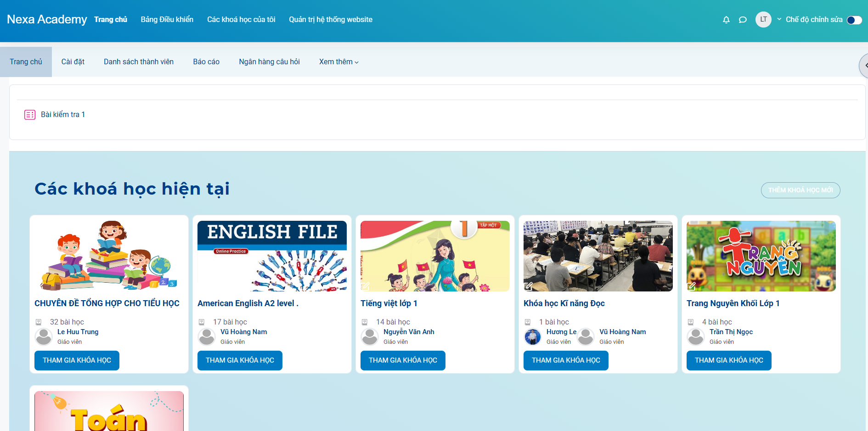Go to Các khoá học của tôi

coord(241,20)
